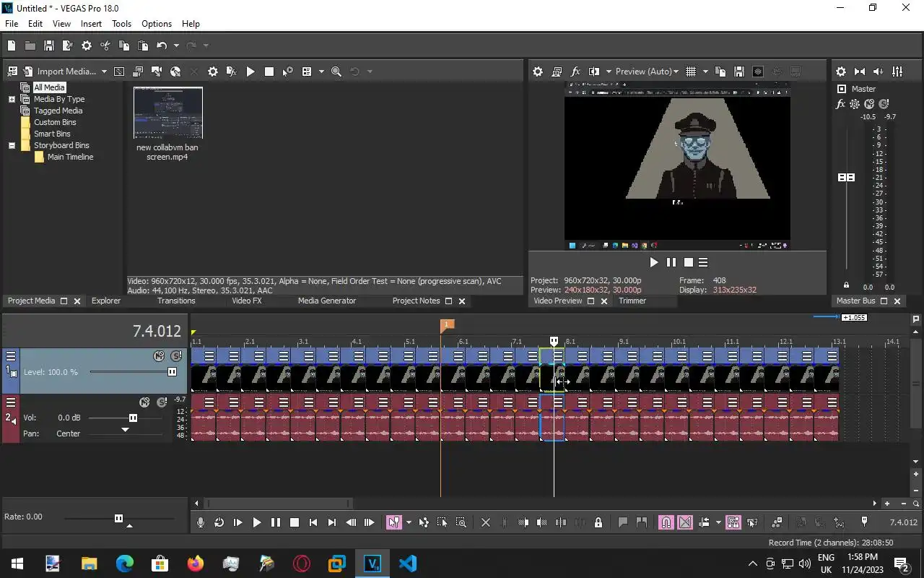Switch to the Video FX tab
The width and height of the screenshot is (924, 578).
(x=246, y=301)
